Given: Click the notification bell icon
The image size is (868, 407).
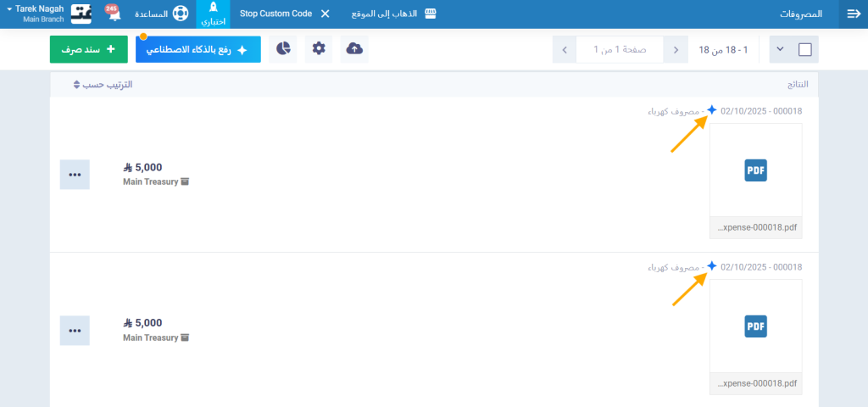Looking at the screenshot, I should click(113, 14).
